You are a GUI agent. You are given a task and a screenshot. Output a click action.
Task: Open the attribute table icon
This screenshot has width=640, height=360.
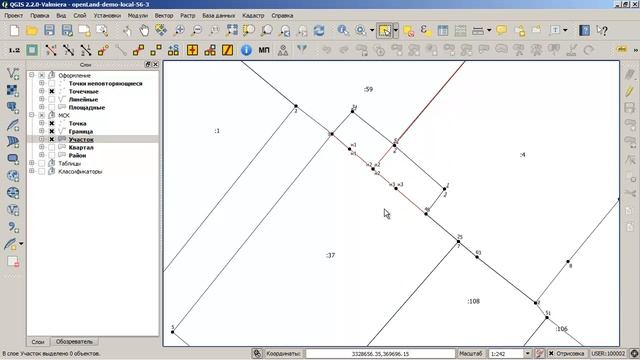[443, 31]
